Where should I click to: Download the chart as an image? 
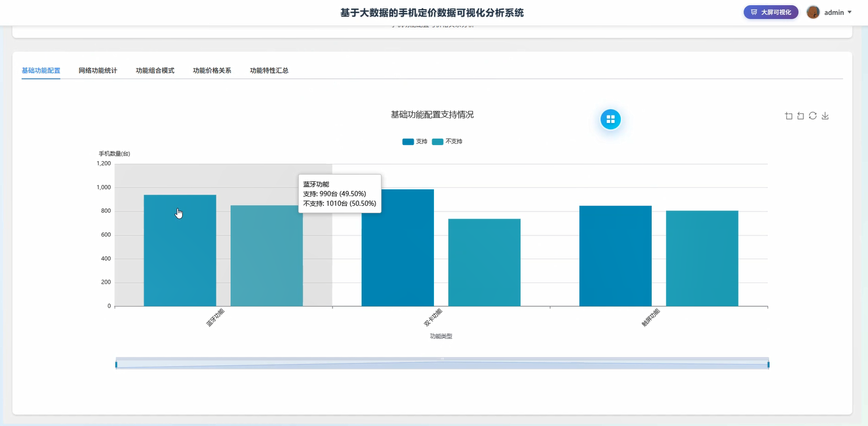coord(825,116)
